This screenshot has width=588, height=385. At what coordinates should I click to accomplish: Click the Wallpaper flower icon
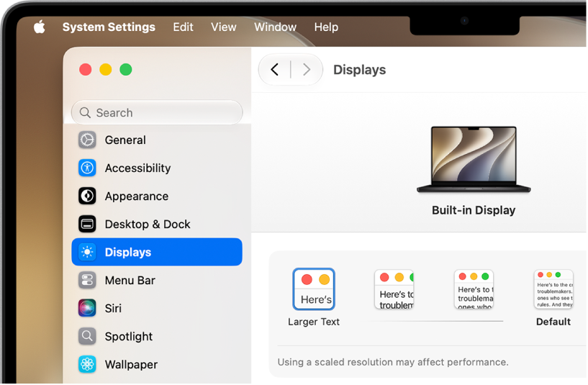tap(87, 364)
